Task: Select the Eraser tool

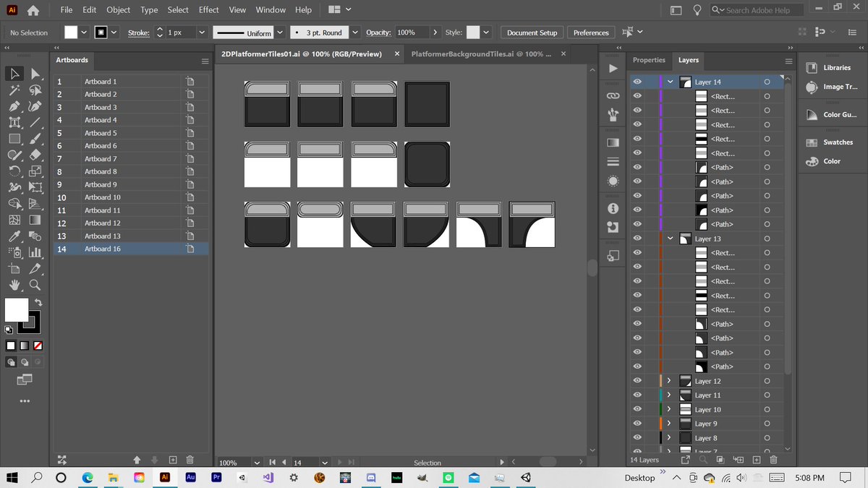Action: point(35,155)
